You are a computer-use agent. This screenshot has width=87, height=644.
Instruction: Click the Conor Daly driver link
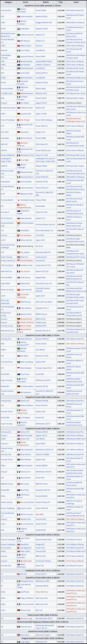25,73
